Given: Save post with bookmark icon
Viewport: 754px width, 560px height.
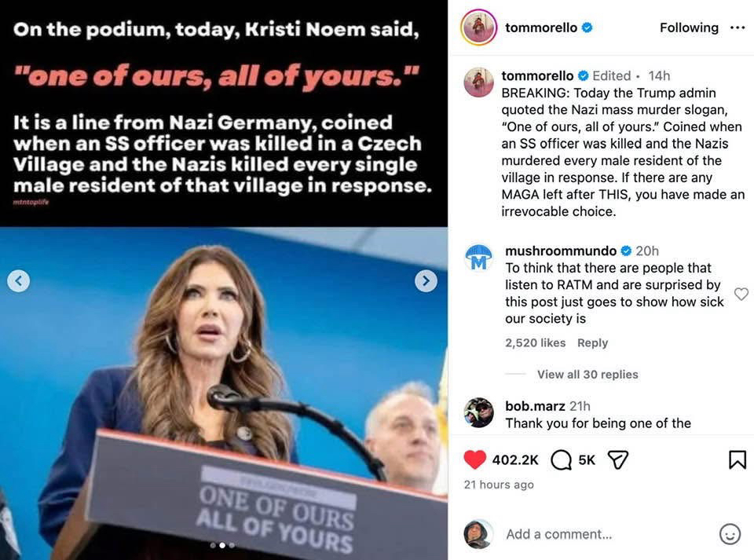Looking at the screenshot, I should (738, 459).
